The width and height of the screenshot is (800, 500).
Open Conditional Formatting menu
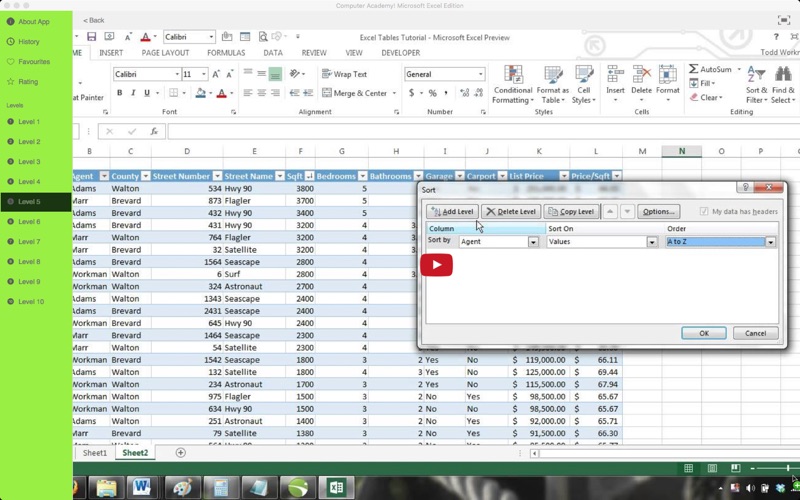513,85
